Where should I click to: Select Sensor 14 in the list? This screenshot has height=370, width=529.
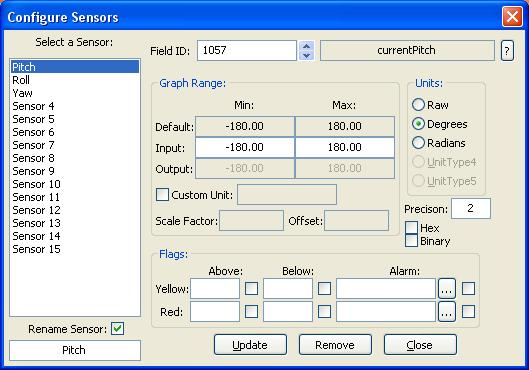[75, 236]
